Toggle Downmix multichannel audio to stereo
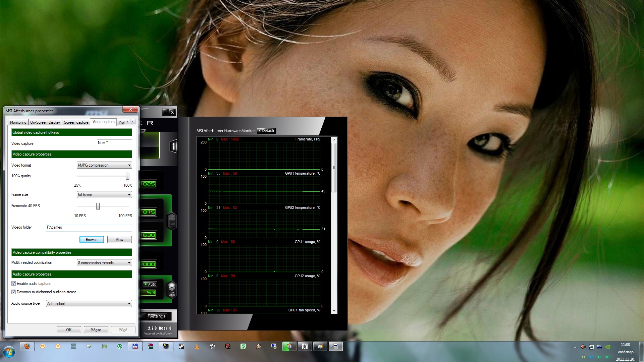The width and height of the screenshot is (644, 362). point(14,292)
